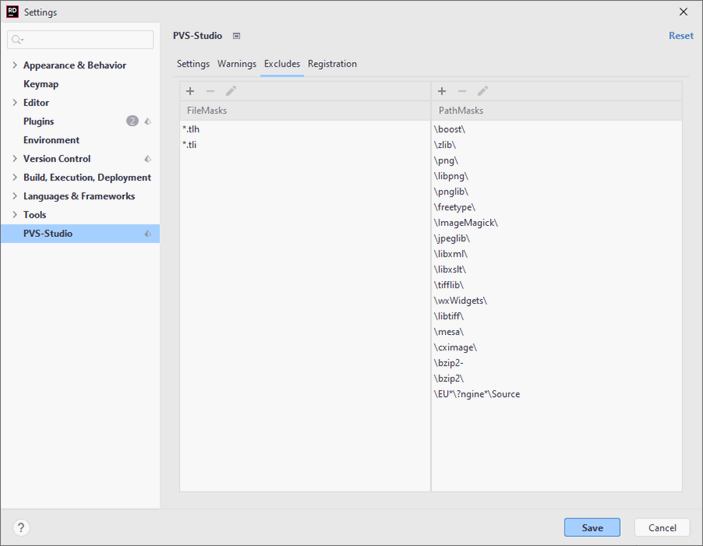Switch to the Warnings tab
The height and width of the screenshot is (546, 703).
click(237, 64)
